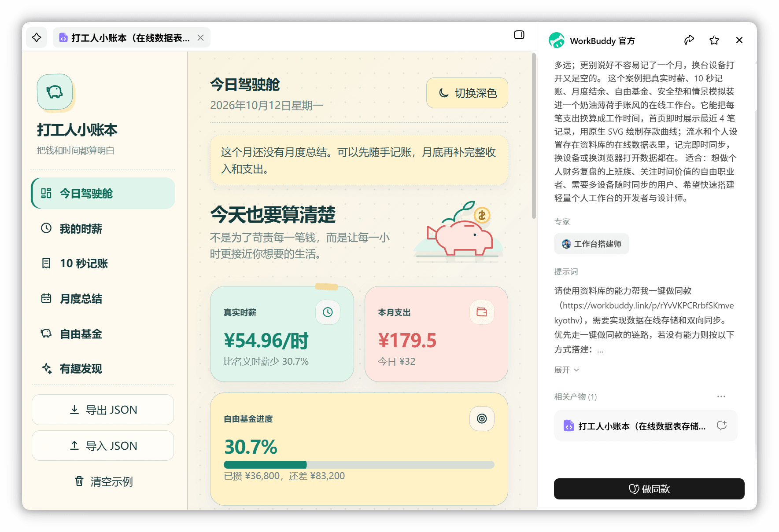Open 有趣发现 section

coord(103,368)
